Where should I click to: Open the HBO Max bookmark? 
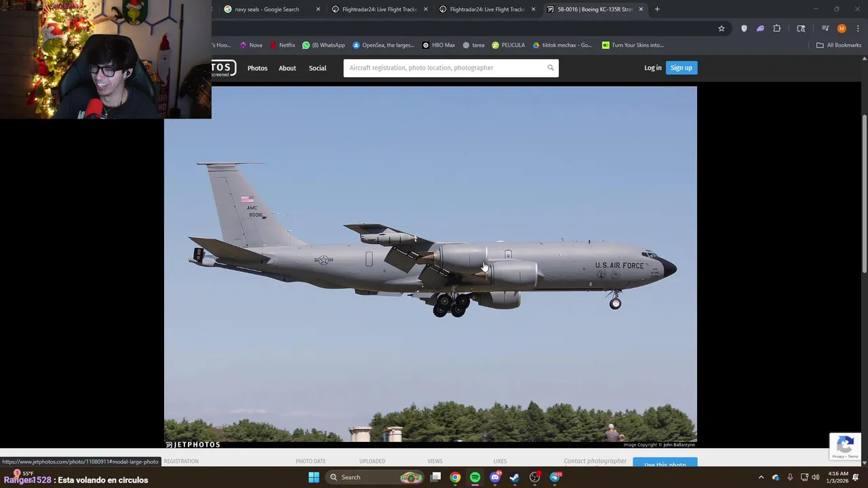tap(439, 45)
